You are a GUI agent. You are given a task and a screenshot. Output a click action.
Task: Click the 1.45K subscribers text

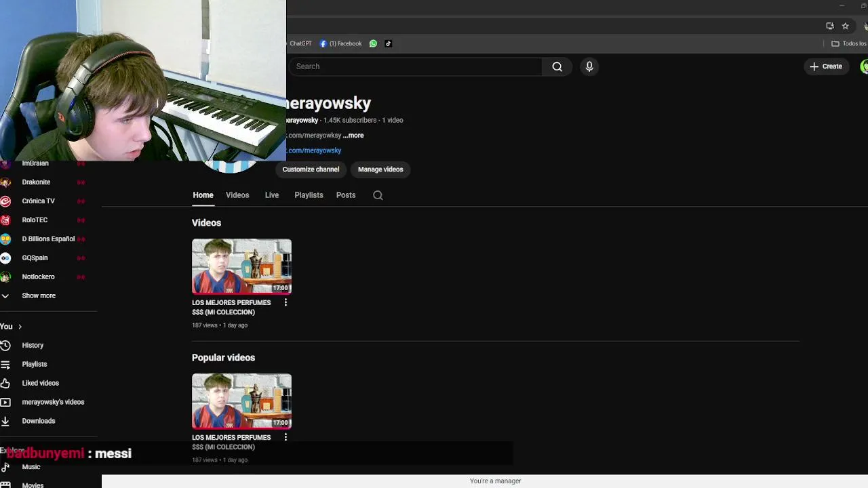(350, 121)
